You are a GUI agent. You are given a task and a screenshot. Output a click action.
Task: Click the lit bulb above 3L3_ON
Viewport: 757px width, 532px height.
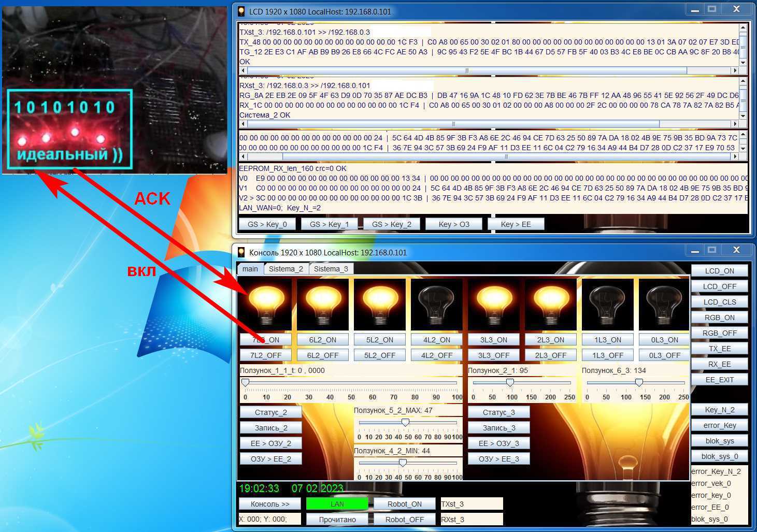pyautogui.click(x=493, y=304)
